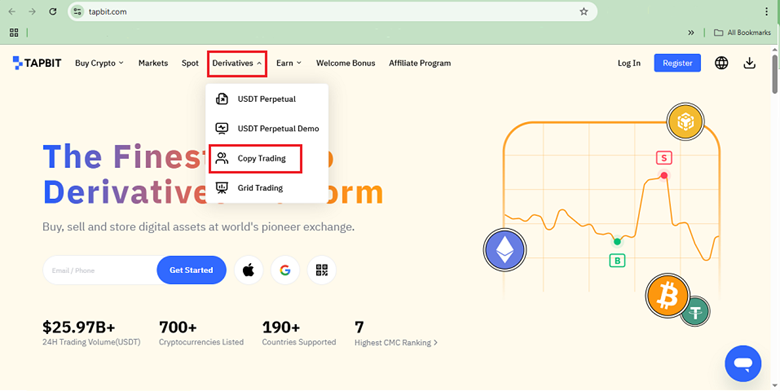Screen dimensions: 780x391
Task: Select Grid Trading from menu
Action: pyautogui.click(x=267, y=188)
